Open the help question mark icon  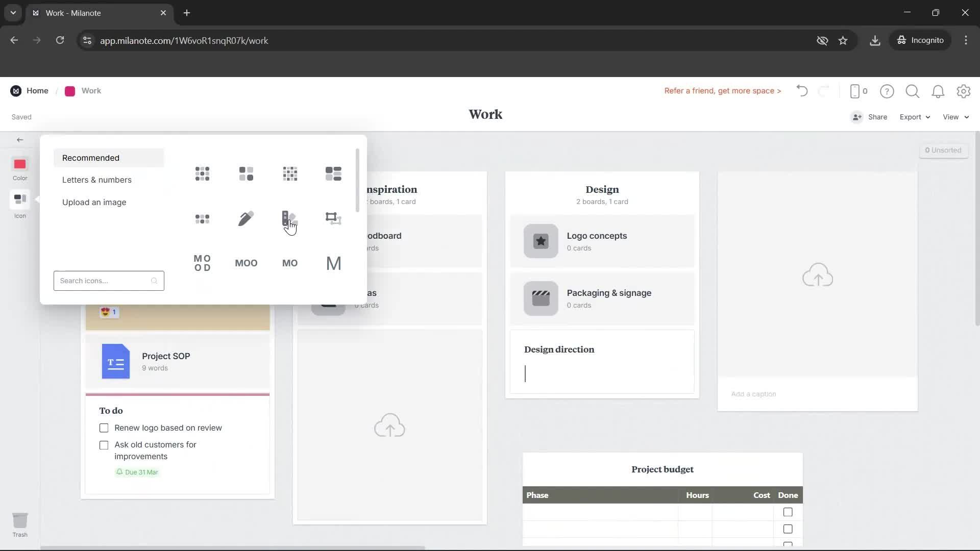(x=887, y=91)
